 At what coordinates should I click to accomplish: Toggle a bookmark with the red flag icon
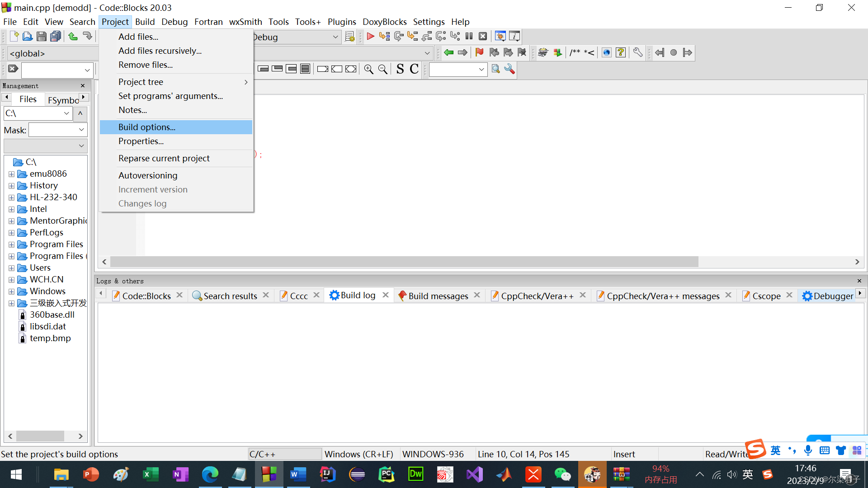click(x=479, y=52)
